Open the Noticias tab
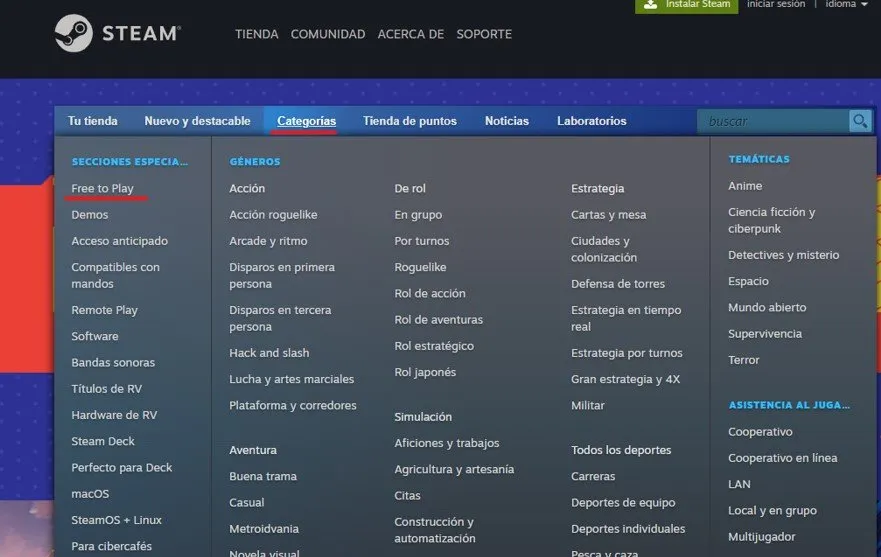Screen dimensions: 881x557 pos(507,121)
